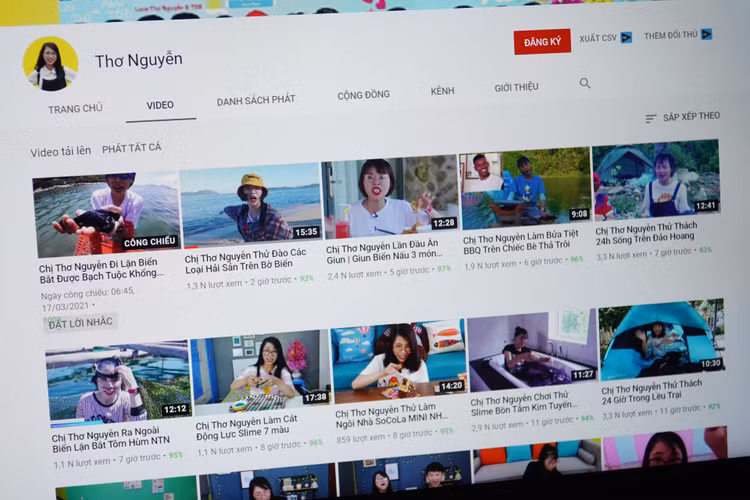
Task: Click text 1,9 N lượt xem 6 giờ trước
Action: click(x=513, y=263)
